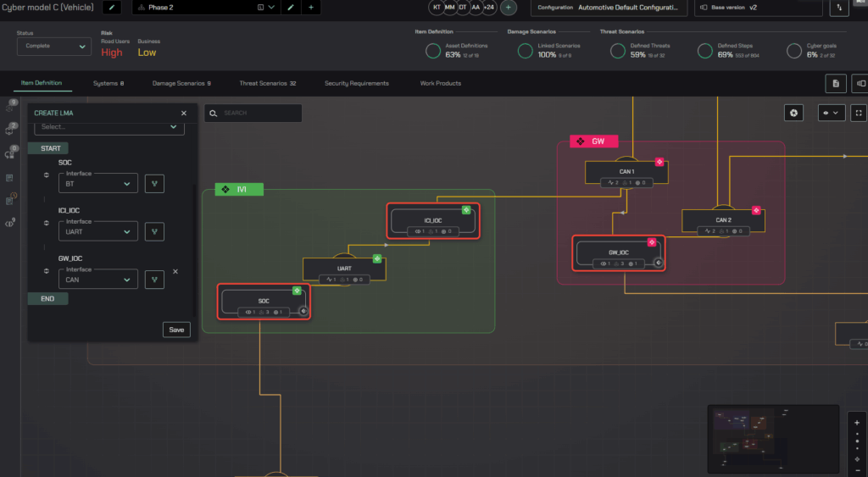Add a team member with round plus button
868x477 pixels.
click(x=509, y=7)
